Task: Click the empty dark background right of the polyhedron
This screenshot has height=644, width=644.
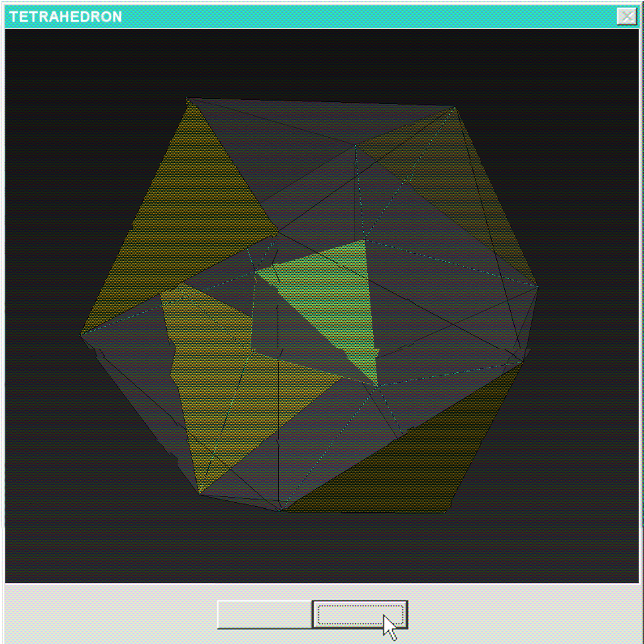Action: pos(590,298)
